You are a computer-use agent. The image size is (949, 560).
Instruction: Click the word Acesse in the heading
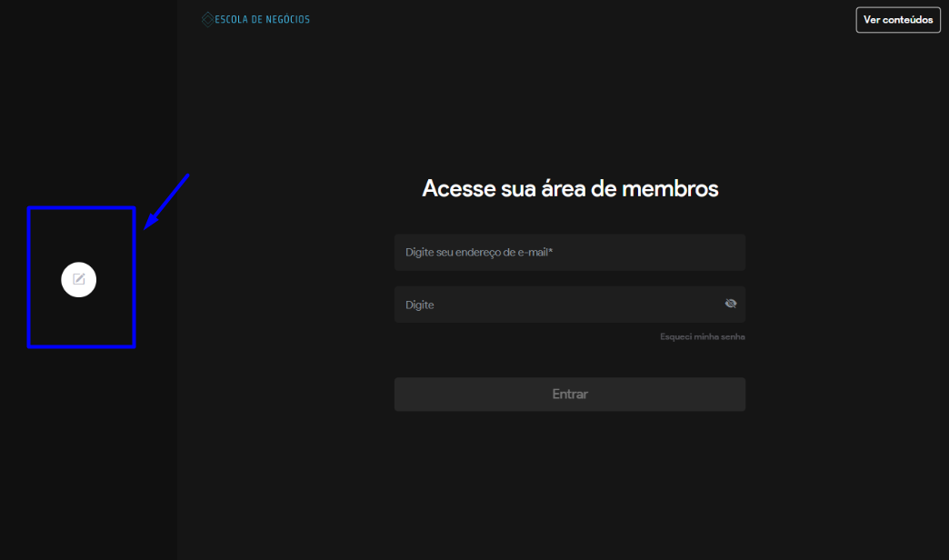pyautogui.click(x=457, y=188)
